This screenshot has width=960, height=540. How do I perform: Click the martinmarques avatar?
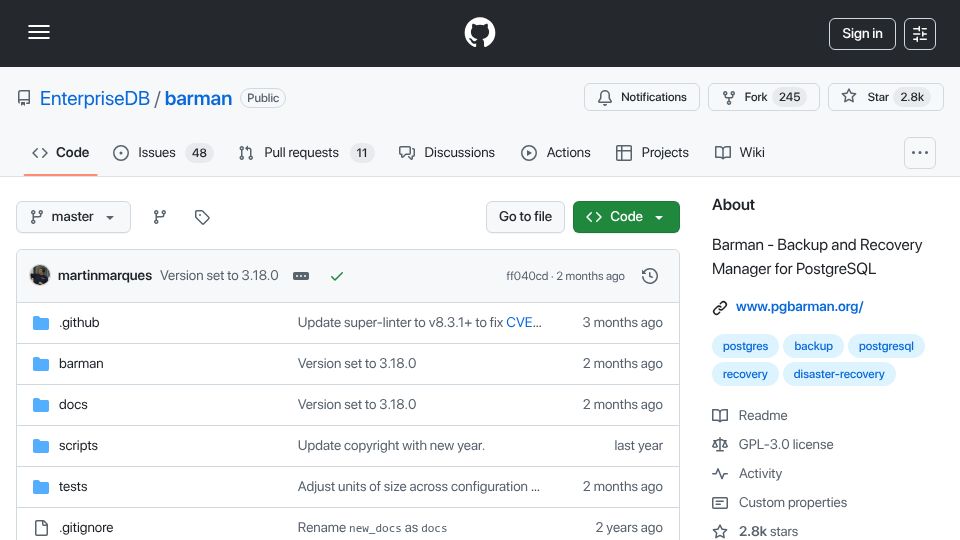(40, 275)
